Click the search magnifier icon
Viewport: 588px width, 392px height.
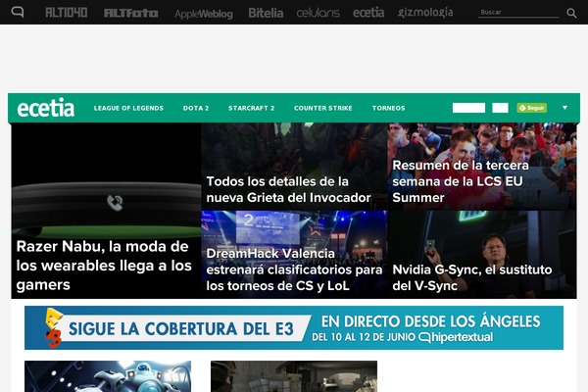coord(571,13)
